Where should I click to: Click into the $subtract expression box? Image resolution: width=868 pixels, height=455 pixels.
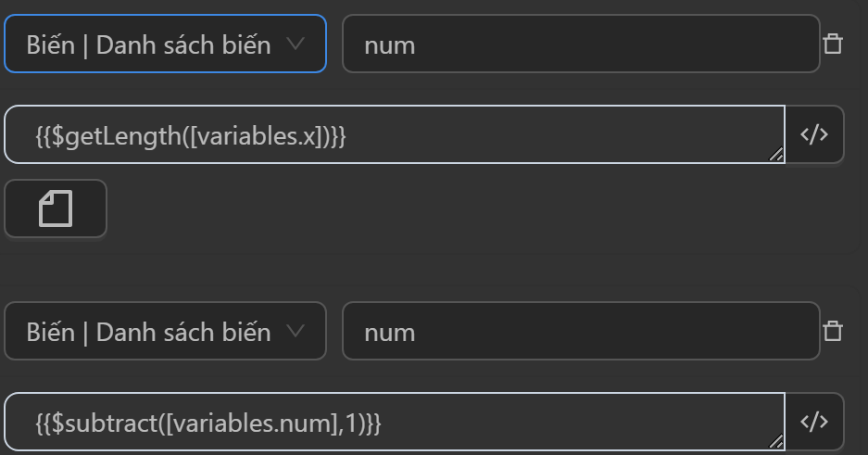556,423
